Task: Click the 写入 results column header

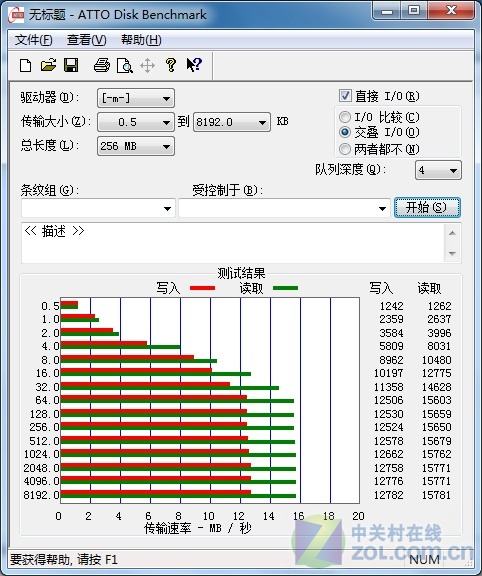Action: click(381, 288)
